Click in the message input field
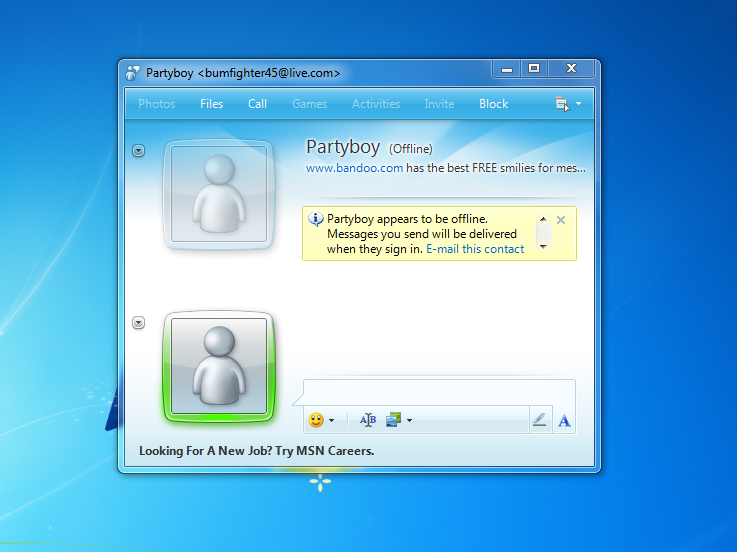Screen dimensions: 737x552 click(x=439, y=393)
